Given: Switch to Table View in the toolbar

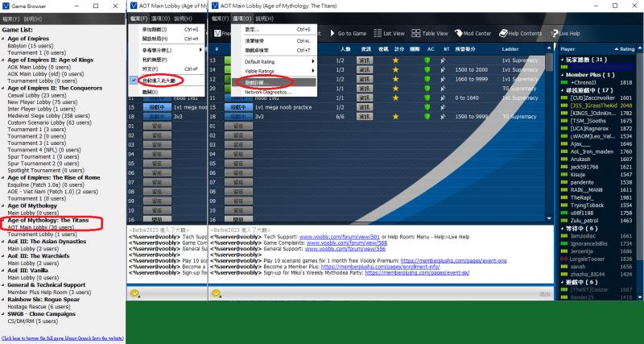Looking at the screenshot, I should [430, 33].
